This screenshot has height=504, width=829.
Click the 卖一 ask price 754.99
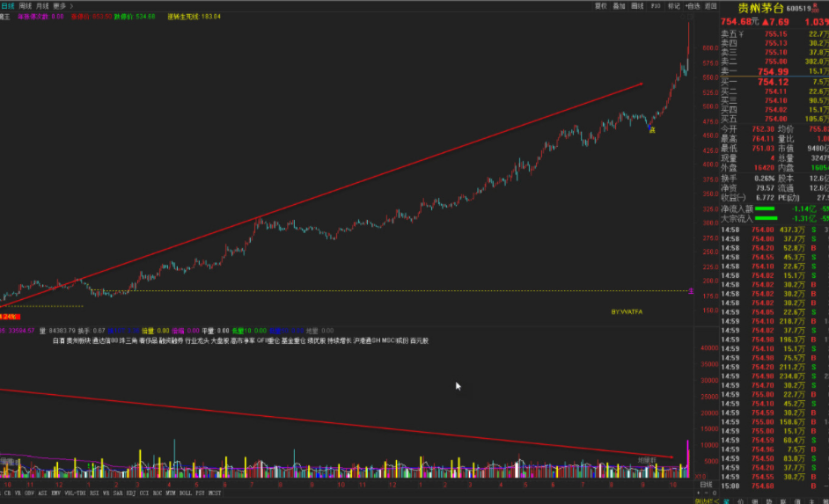pyautogui.click(x=773, y=71)
